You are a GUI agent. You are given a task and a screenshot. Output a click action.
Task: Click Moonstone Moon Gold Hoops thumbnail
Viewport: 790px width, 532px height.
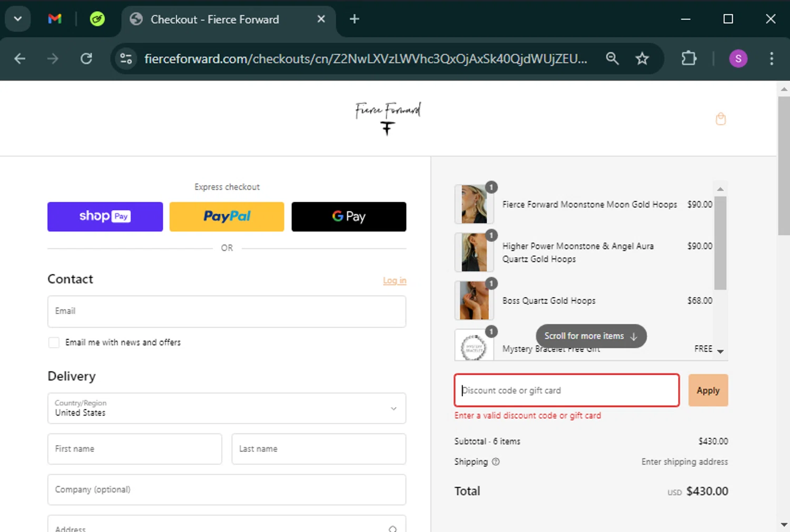click(474, 204)
